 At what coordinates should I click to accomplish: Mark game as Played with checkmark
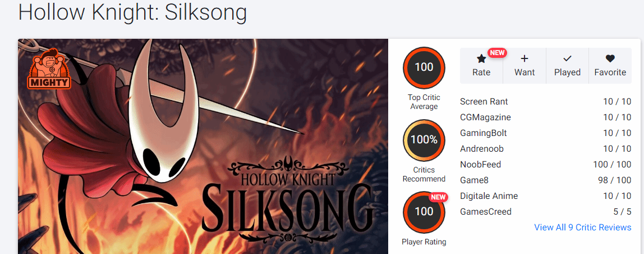(x=567, y=58)
